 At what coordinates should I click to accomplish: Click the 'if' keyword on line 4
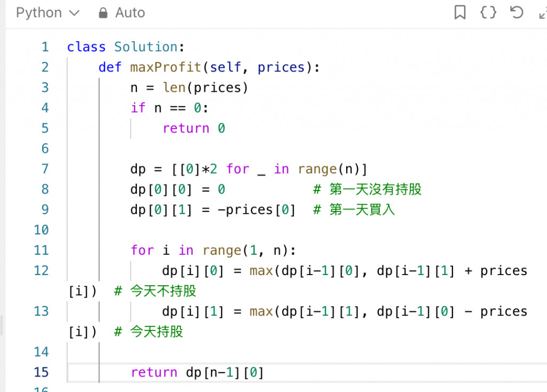[138, 108]
